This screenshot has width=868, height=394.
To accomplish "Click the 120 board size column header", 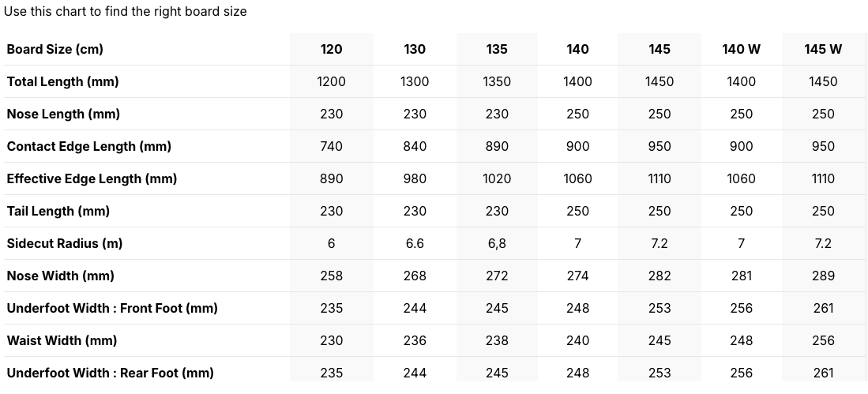I will 331,49.
